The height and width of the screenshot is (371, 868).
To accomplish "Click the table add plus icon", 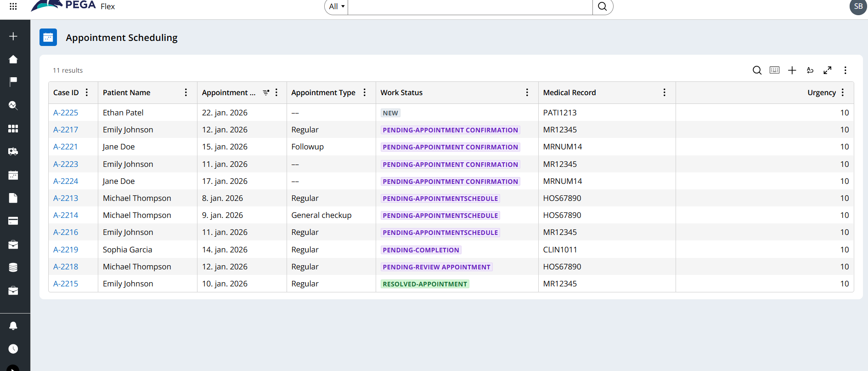I will click(792, 70).
